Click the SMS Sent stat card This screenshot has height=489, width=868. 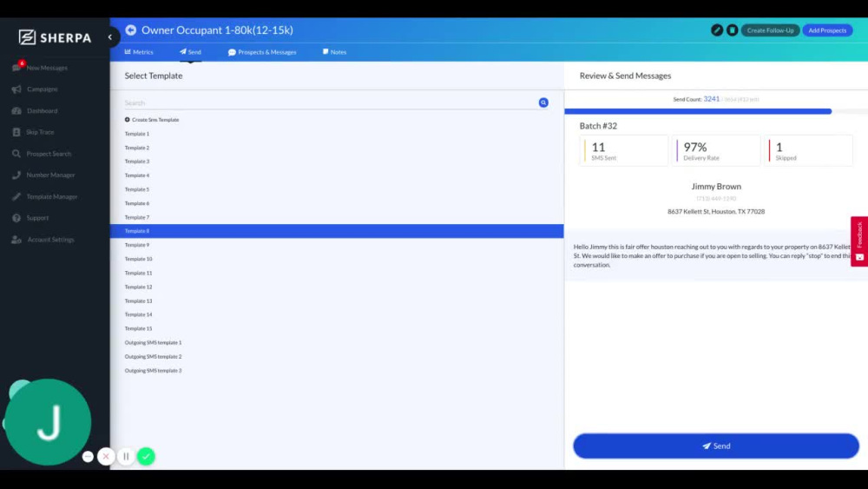624,150
